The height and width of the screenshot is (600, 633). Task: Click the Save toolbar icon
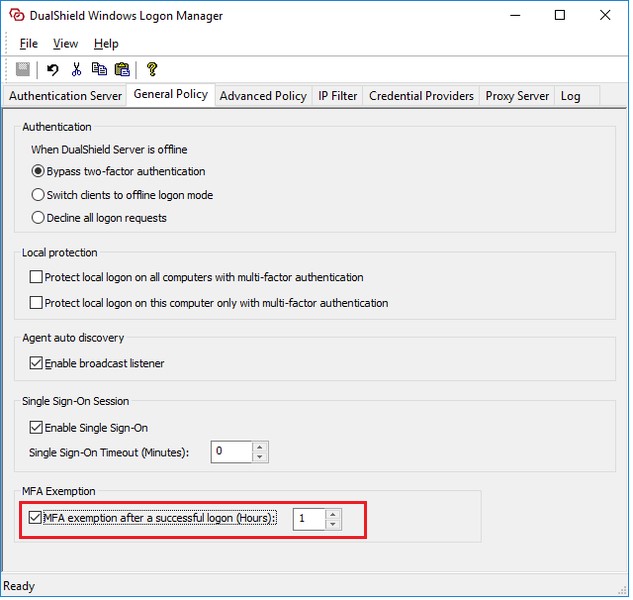pos(23,69)
